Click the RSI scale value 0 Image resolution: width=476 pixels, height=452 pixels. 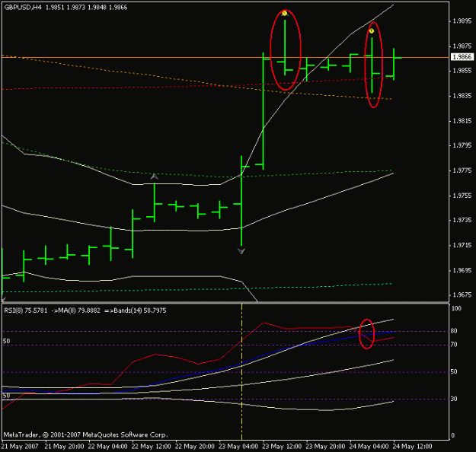[453, 435]
